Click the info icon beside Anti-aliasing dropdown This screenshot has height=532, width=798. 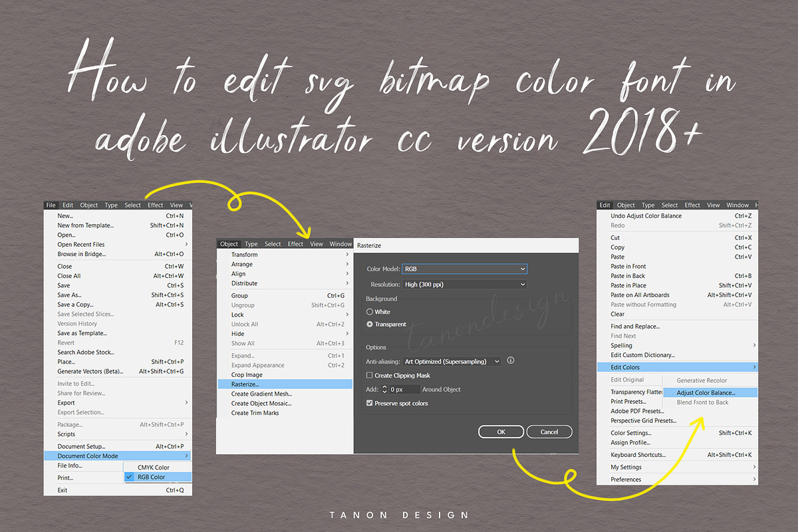(511, 360)
